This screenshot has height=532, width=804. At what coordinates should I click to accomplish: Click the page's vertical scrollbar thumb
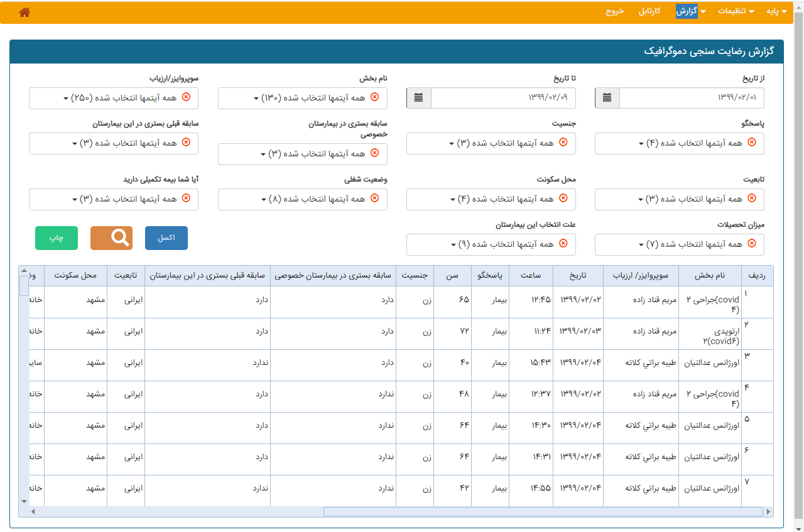coord(798,264)
